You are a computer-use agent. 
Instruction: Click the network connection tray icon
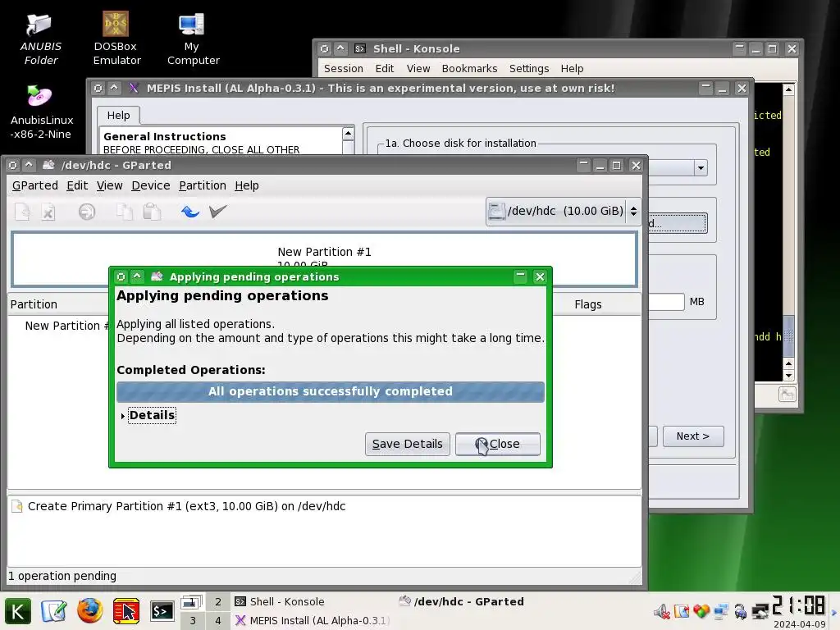click(x=760, y=611)
